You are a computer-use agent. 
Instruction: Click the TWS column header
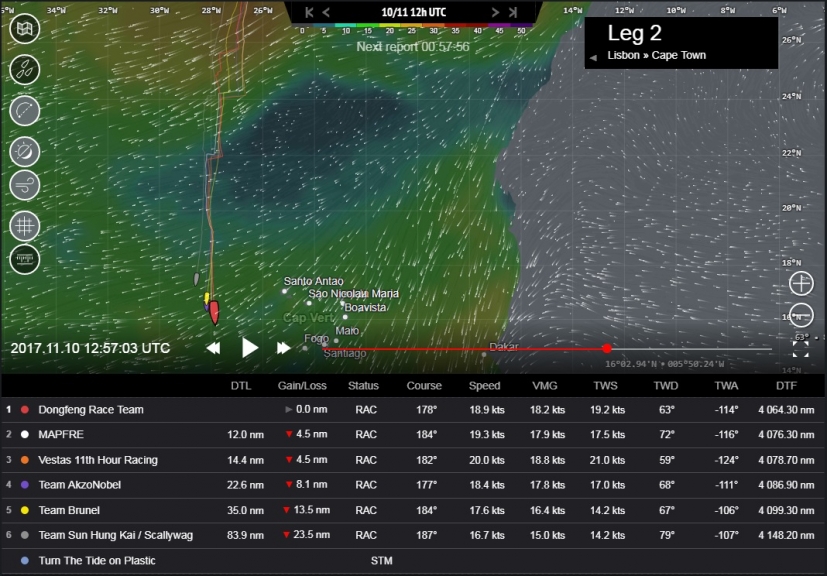(x=605, y=386)
